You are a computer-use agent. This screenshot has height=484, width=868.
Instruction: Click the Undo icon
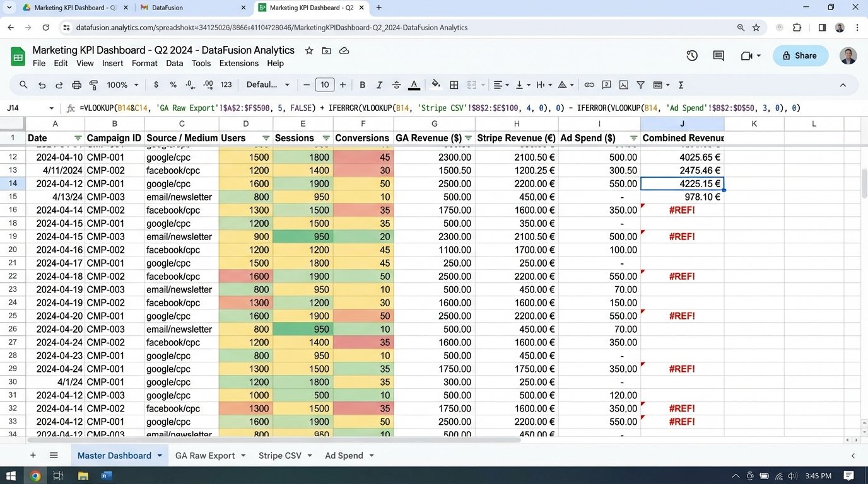tap(42, 84)
